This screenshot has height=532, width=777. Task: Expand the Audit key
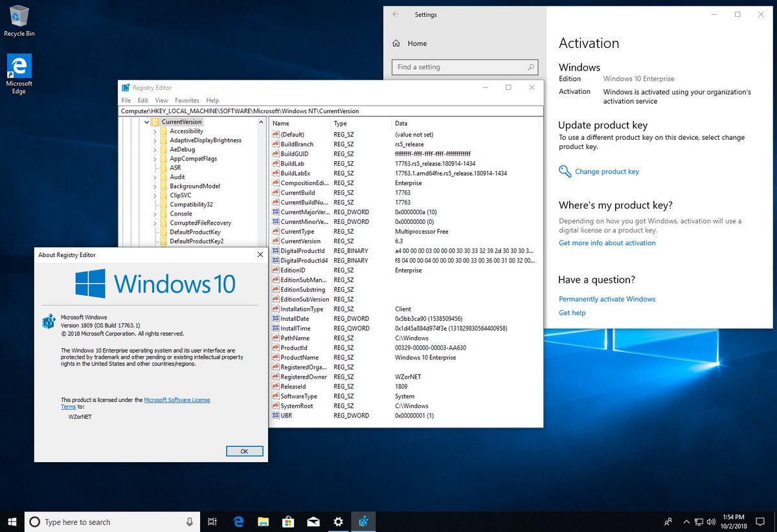[x=155, y=177]
